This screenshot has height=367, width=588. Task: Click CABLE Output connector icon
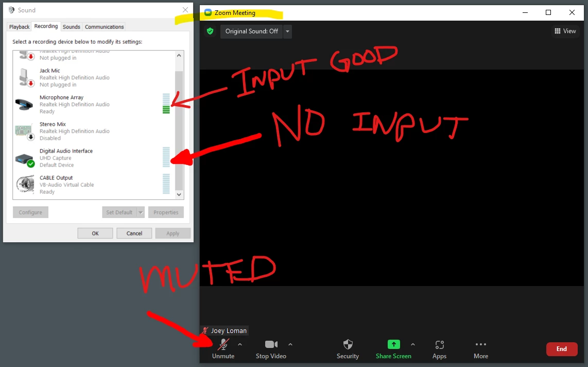(25, 184)
